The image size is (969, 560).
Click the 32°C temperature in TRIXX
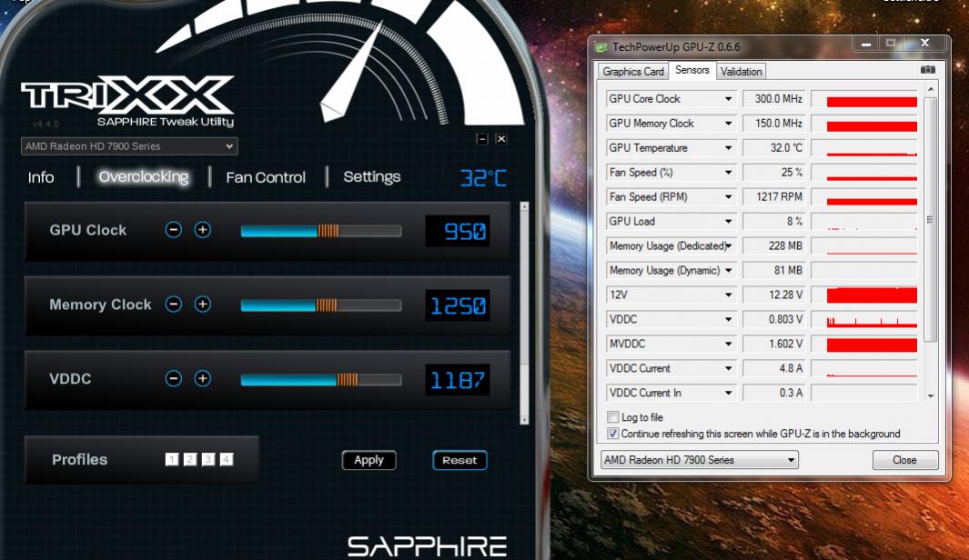point(483,178)
